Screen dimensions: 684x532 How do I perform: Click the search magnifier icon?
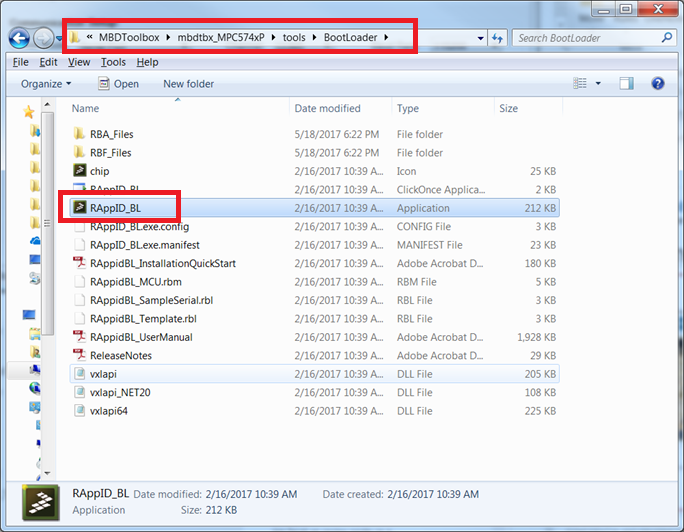666,38
